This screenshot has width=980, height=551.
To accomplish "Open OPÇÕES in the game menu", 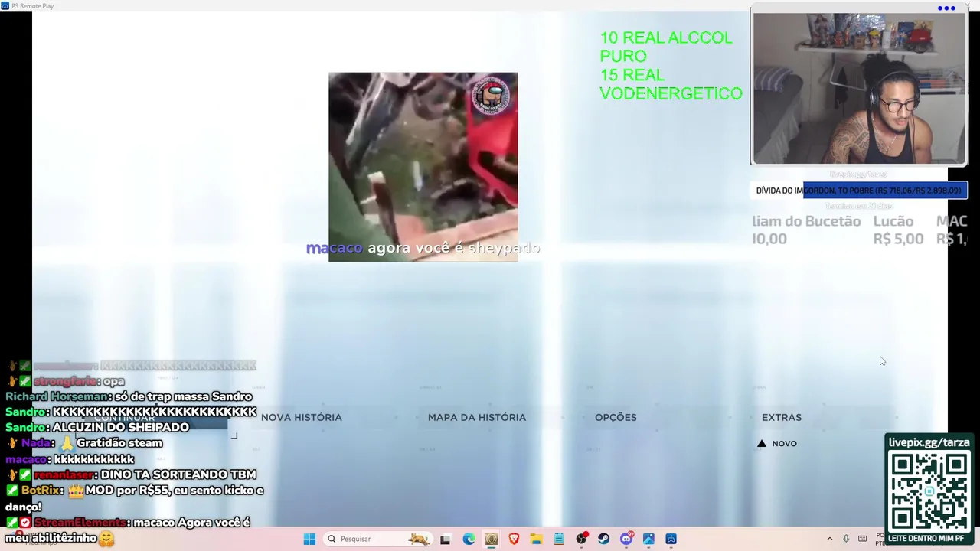I will (x=616, y=417).
